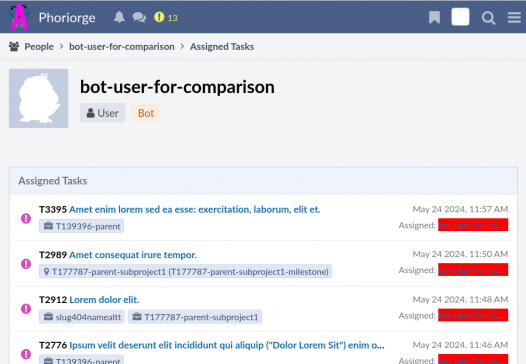Click the Phoriorge logo icon

19,17
